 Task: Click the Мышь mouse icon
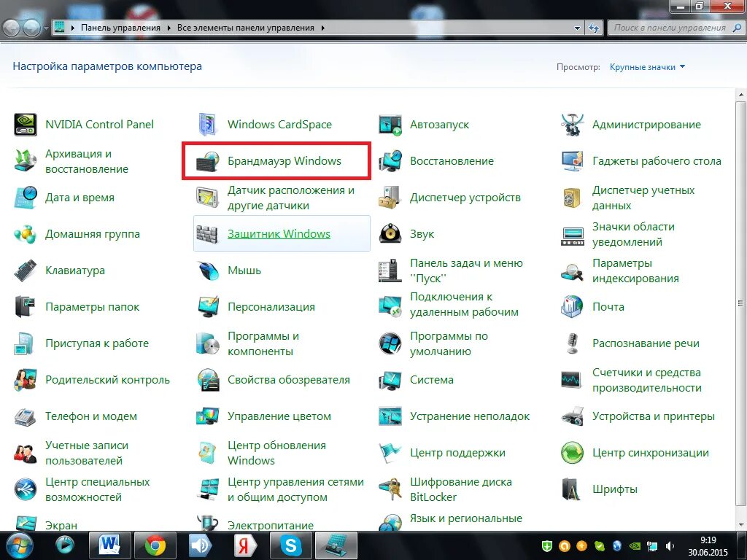(208, 271)
